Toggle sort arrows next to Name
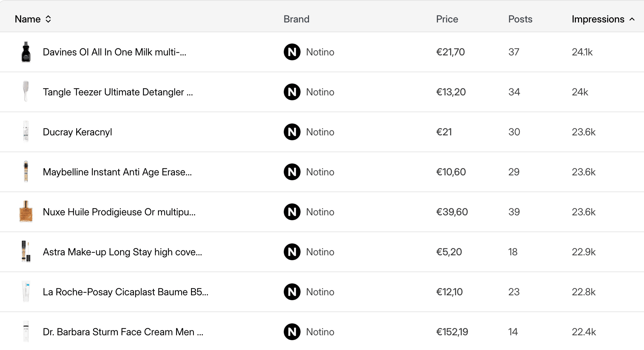This screenshot has height=350, width=644. [48, 19]
